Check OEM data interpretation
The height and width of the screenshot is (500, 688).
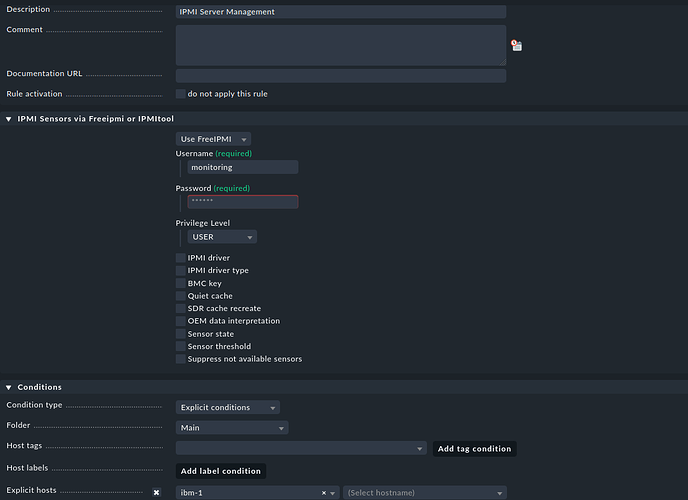[x=180, y=321]
